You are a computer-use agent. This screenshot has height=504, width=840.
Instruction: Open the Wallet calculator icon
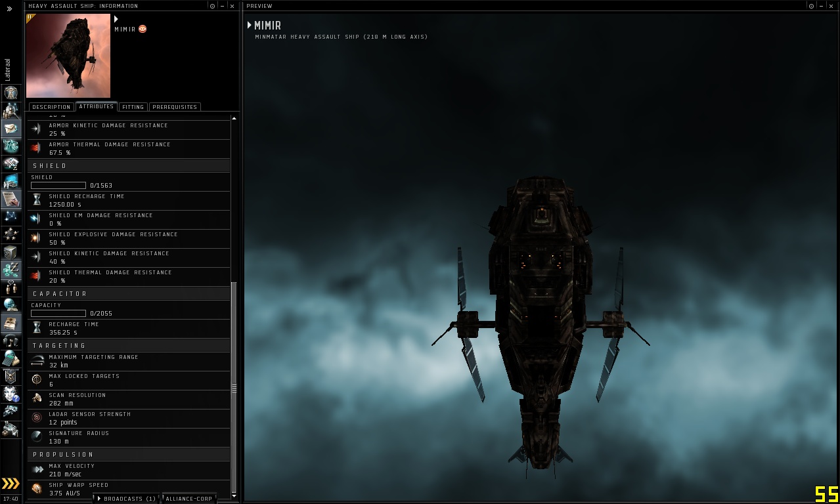pos(11,358)
